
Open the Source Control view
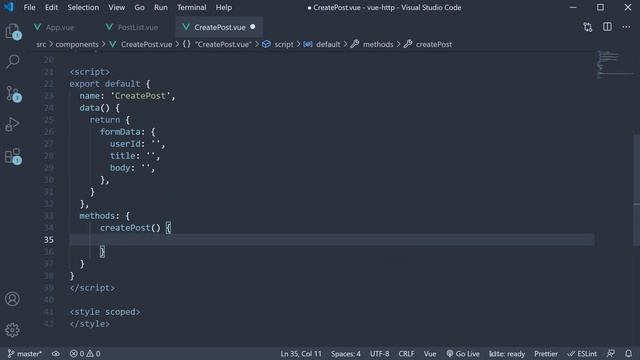[x=13, y=94]
